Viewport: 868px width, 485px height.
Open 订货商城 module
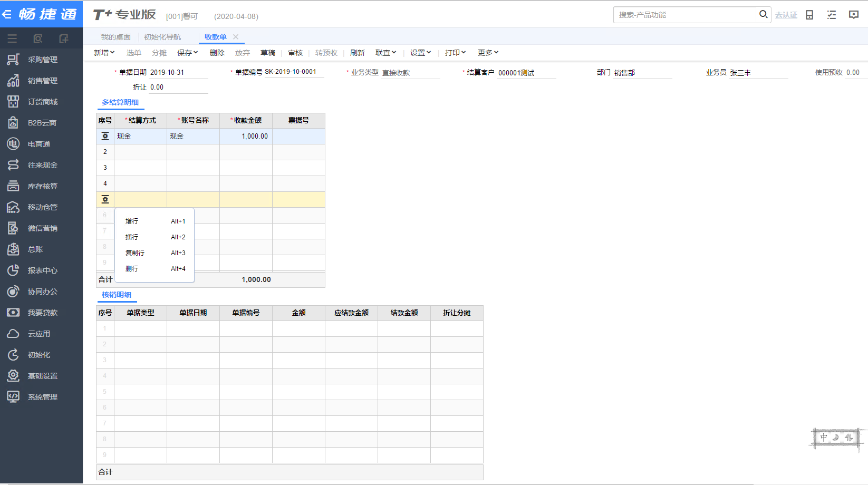coord(41,102)
